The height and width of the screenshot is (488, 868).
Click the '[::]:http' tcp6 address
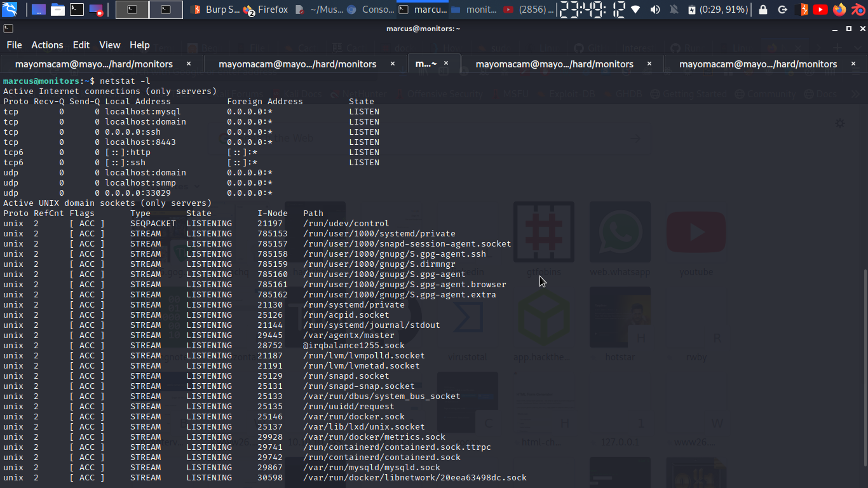[128, 152]
